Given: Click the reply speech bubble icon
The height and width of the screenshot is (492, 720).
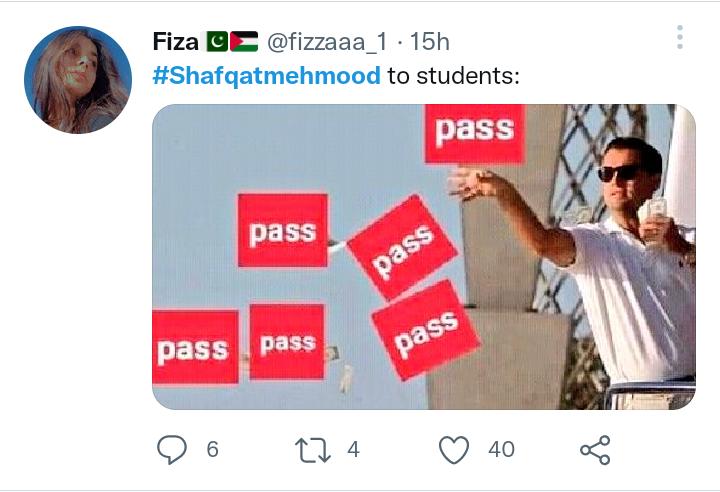Looking at the screenshot, I should pos(172,449).
